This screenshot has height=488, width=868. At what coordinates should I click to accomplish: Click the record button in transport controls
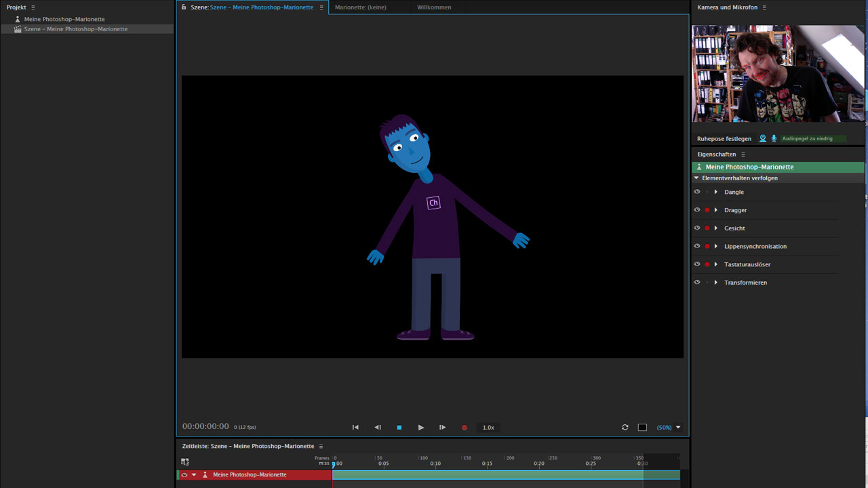tap(465, 428)
